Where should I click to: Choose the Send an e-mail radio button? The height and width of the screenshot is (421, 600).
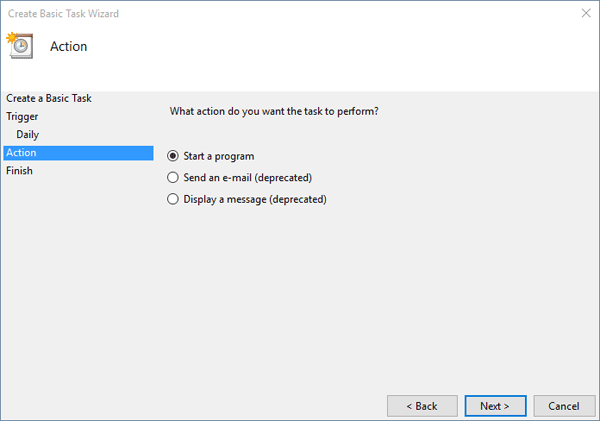[x=174, y=178]
